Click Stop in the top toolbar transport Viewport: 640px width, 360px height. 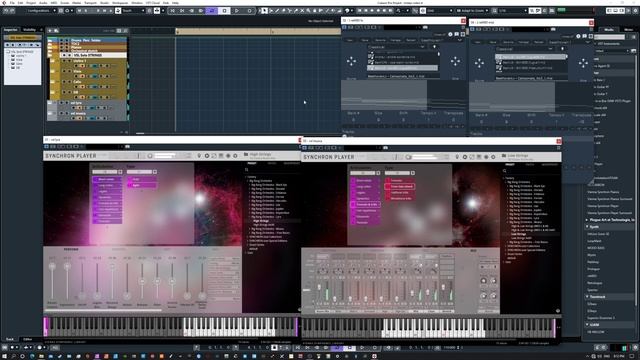pos(224,11)
